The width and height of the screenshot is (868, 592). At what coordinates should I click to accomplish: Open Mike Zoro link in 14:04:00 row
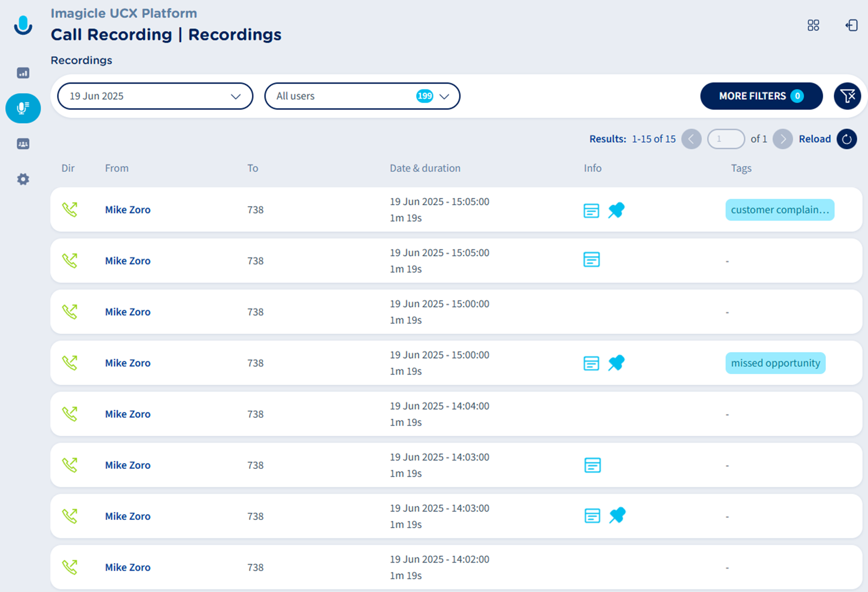128,414
